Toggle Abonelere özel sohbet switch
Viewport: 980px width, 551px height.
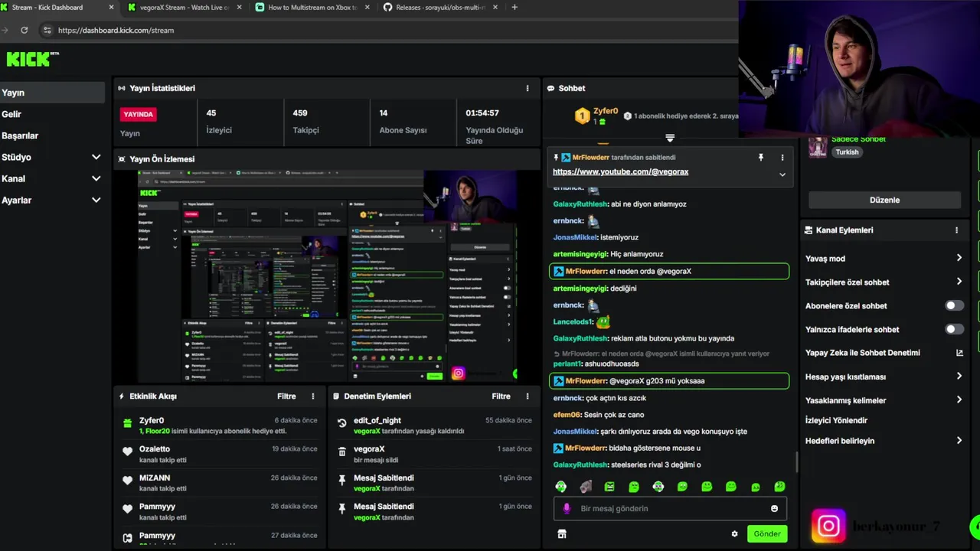953,305
